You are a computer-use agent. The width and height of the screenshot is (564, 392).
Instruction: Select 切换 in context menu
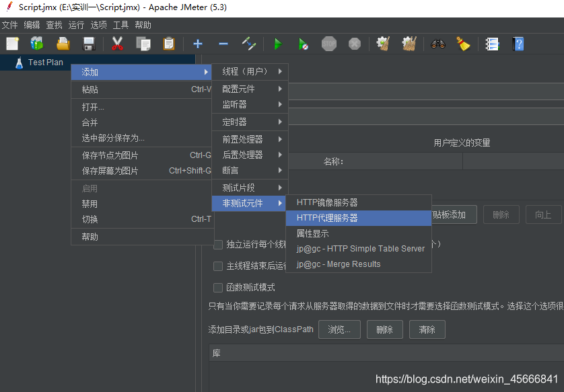click(141, 219)
